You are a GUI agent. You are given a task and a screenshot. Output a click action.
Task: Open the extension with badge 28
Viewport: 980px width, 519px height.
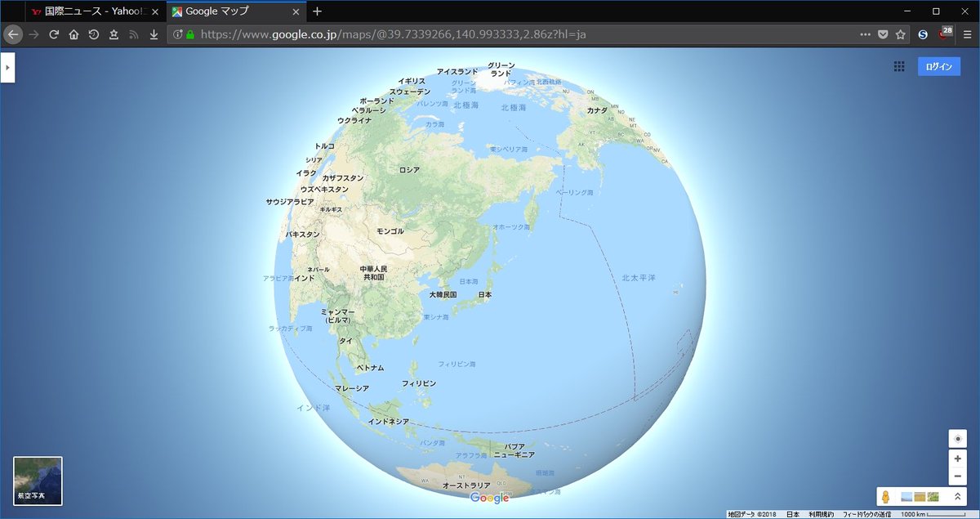(x=945, y=34)
